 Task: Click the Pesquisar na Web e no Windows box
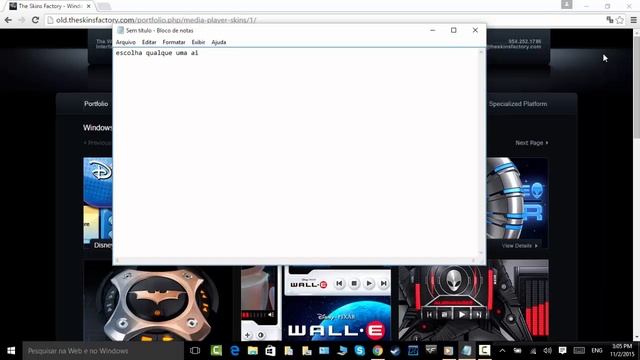coord(103,351)
